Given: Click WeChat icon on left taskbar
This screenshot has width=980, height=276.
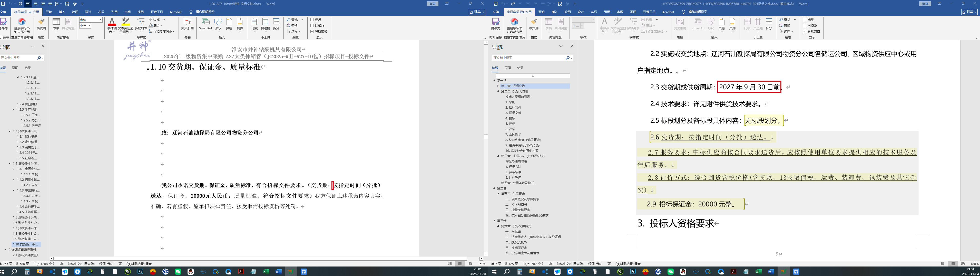Looking at the screenshot, I should tap(178, 271).
